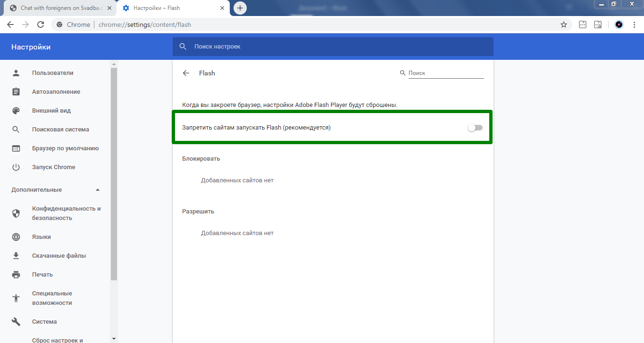Click the accessibility icon for Специальные возможности
Viewport: 644px width, 343px height.
pos(16,298)
